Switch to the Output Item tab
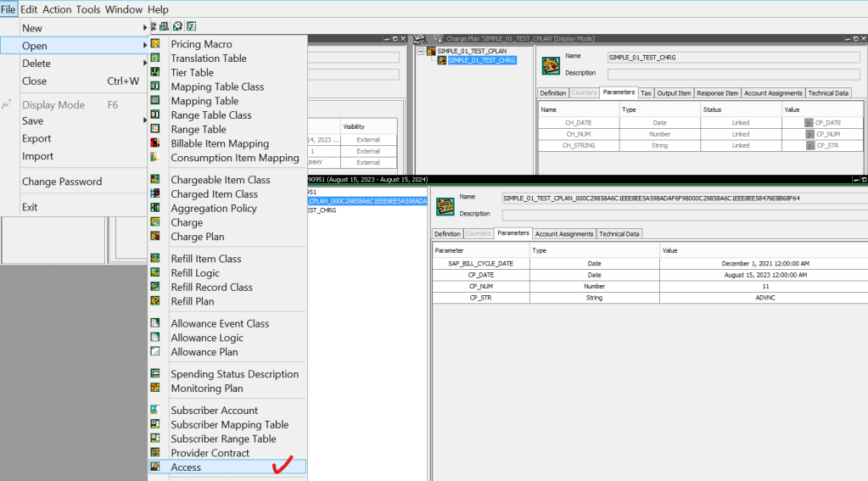This screenshot has height=481, width=868. tap(675, 93)
